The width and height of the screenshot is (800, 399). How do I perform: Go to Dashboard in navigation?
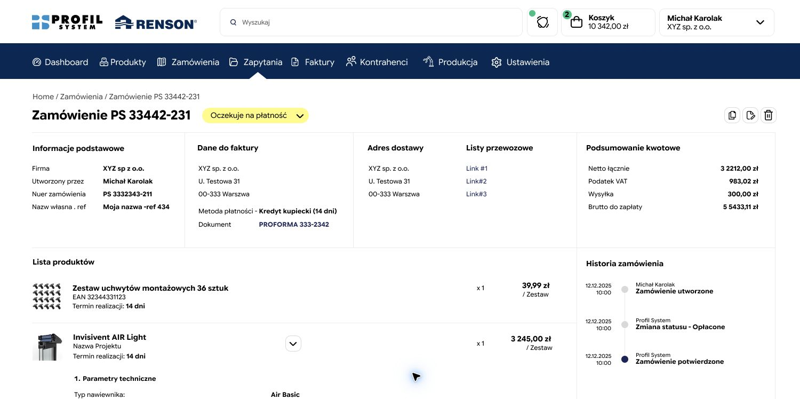tap(60, 62)
